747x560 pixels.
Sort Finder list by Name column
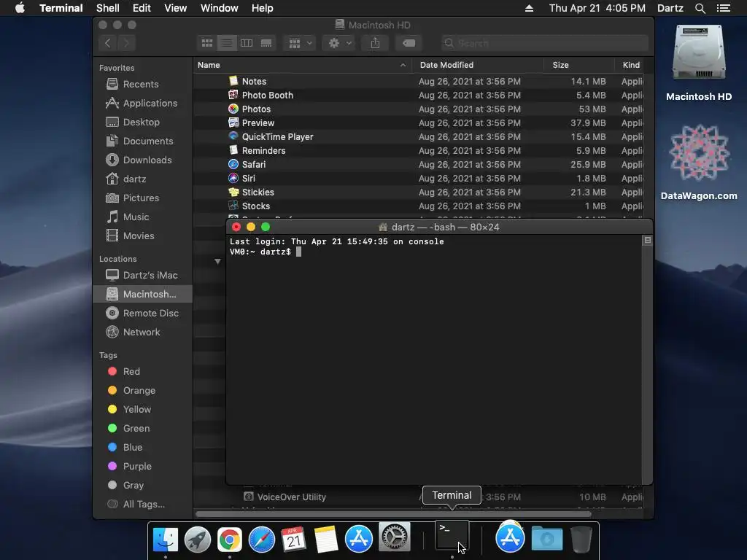pyautogui.click(x=302, y=65)
